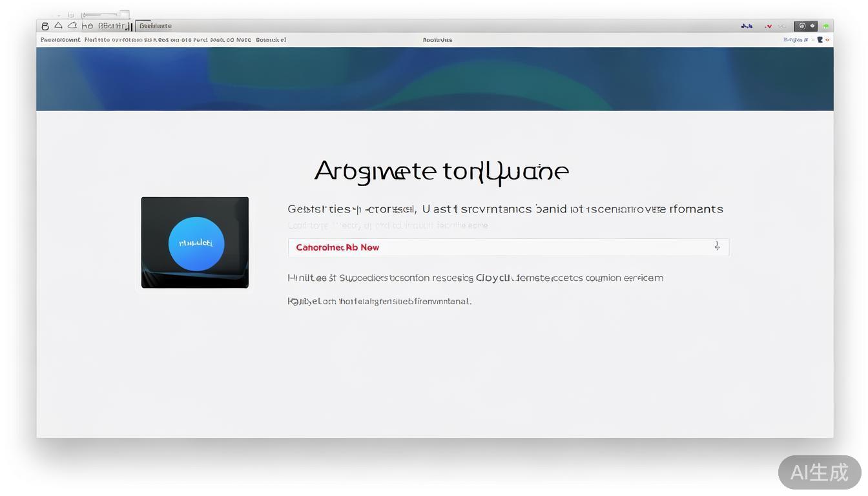Click the dark blue flag icon in second bar

click(x=820, y=40)
